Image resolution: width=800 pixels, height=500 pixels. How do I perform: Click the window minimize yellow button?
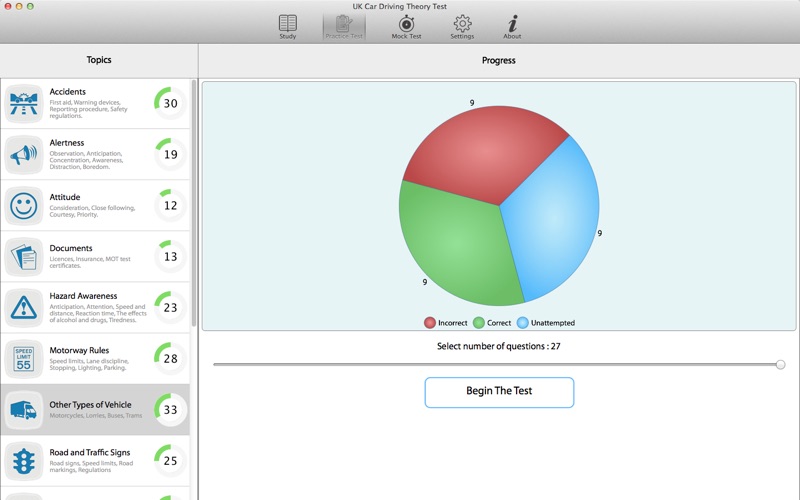pyautogui.click(x=19, y=7)
